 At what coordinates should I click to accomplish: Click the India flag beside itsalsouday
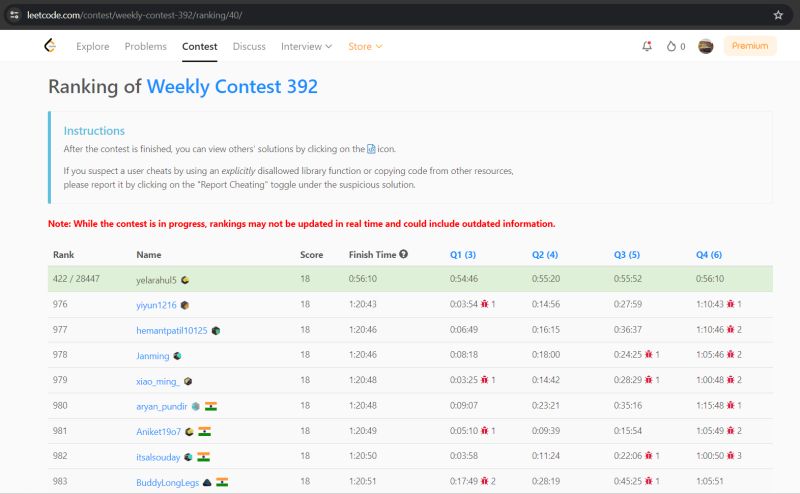point(203,457)
